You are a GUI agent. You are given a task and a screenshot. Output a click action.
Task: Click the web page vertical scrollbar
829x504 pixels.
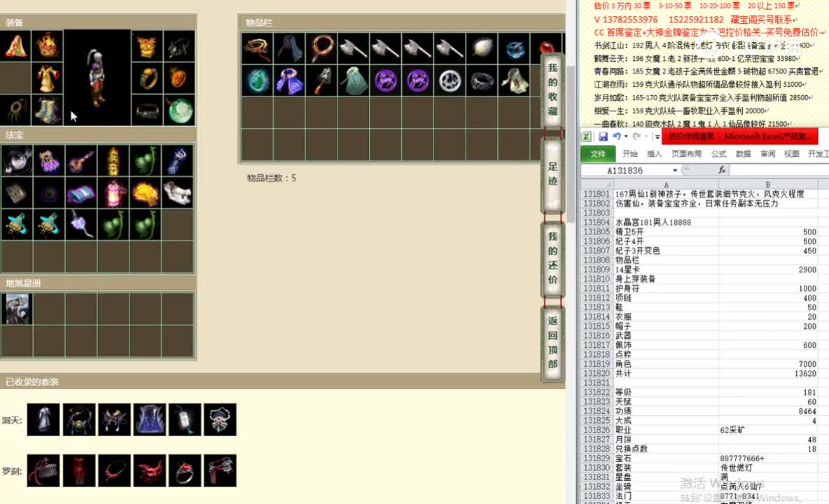coord(571,143)
